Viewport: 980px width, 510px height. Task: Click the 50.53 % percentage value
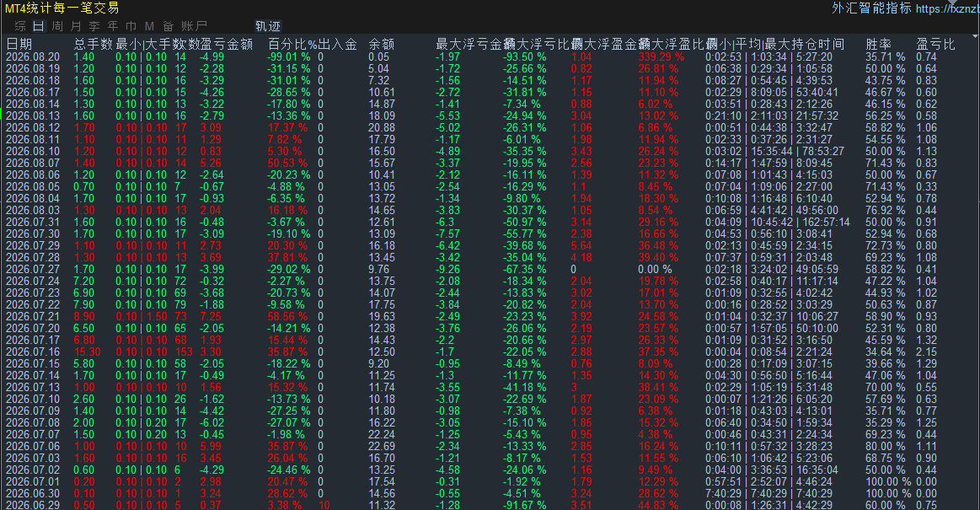[x=287, y=164]
